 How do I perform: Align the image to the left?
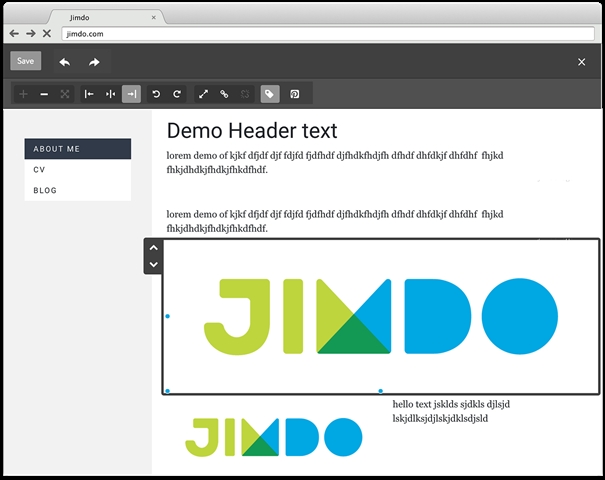click(89, 94)
